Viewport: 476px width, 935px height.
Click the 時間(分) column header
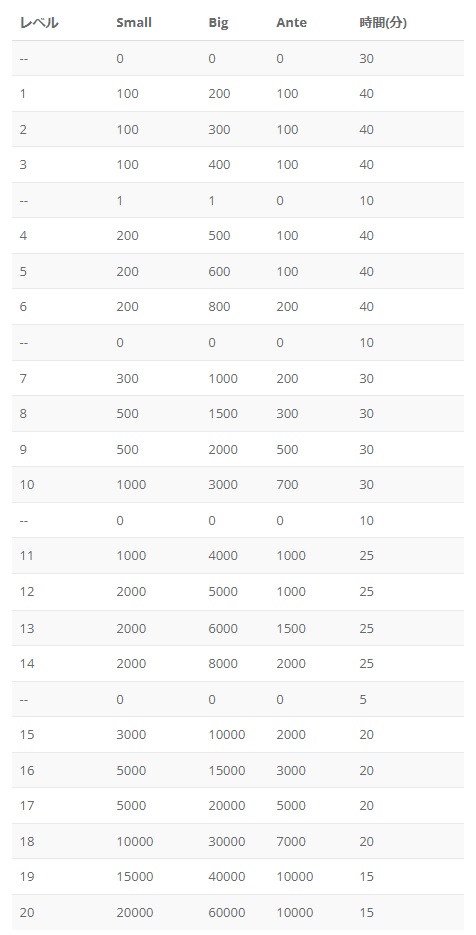tap(383, 23)
